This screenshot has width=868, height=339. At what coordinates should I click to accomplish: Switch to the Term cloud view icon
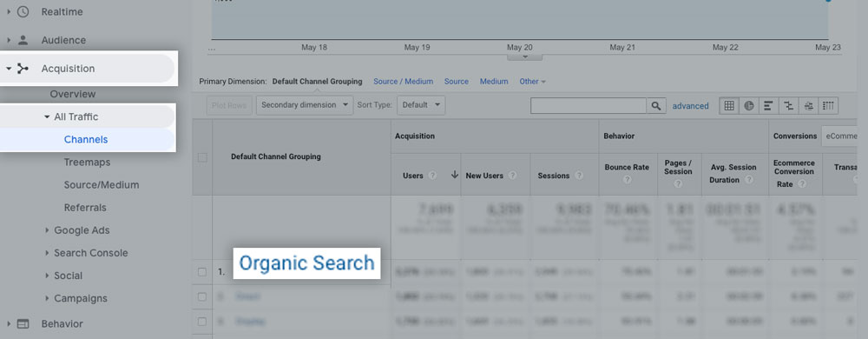click(808, 105)
